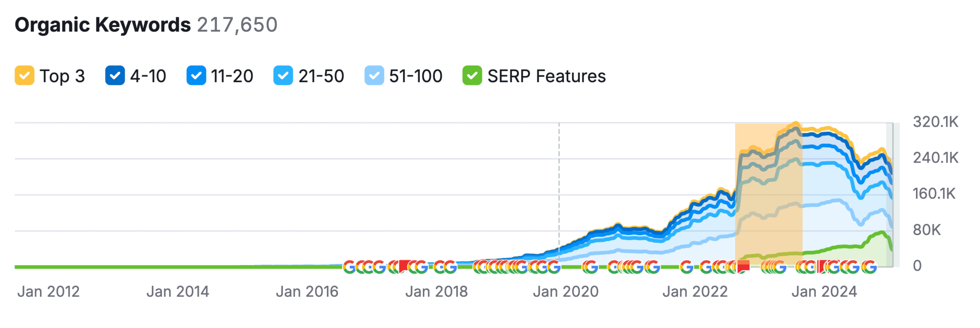This screenshot has height=328, width=980.
Task: Click the 240.1K axis label
Action: (935, 158)
